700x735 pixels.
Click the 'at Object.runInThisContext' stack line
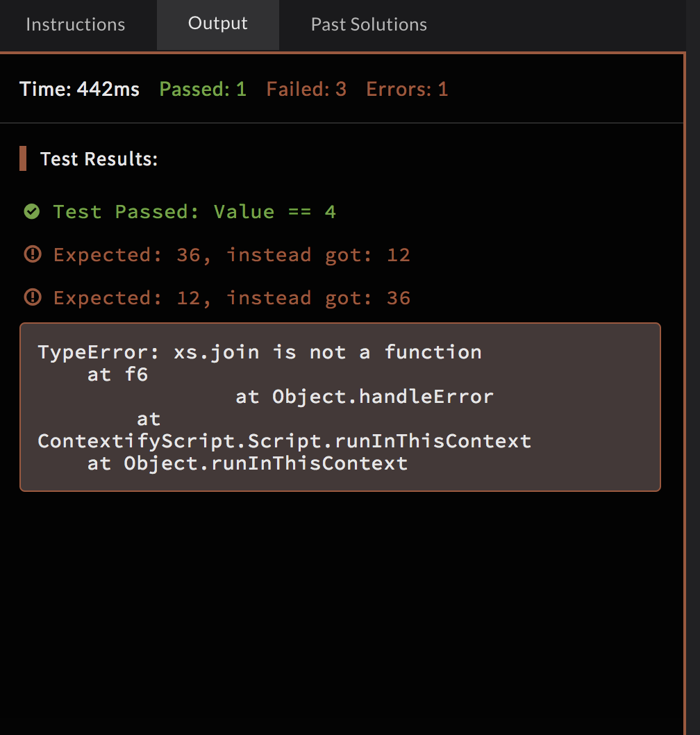[247, 463]
